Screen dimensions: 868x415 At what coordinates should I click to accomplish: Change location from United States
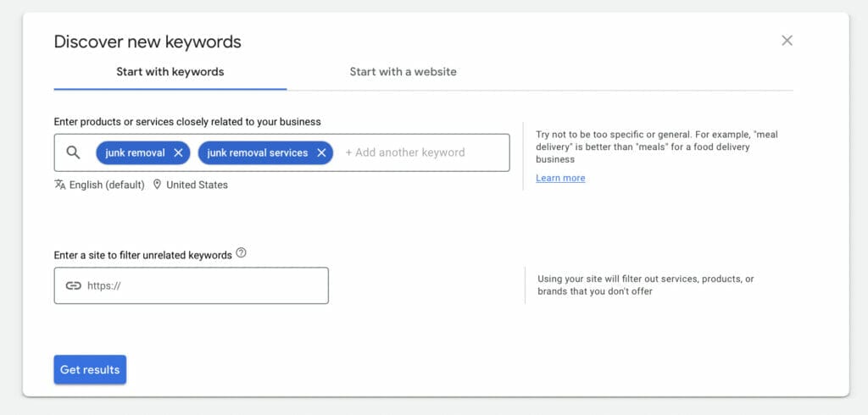pos(197,185)
